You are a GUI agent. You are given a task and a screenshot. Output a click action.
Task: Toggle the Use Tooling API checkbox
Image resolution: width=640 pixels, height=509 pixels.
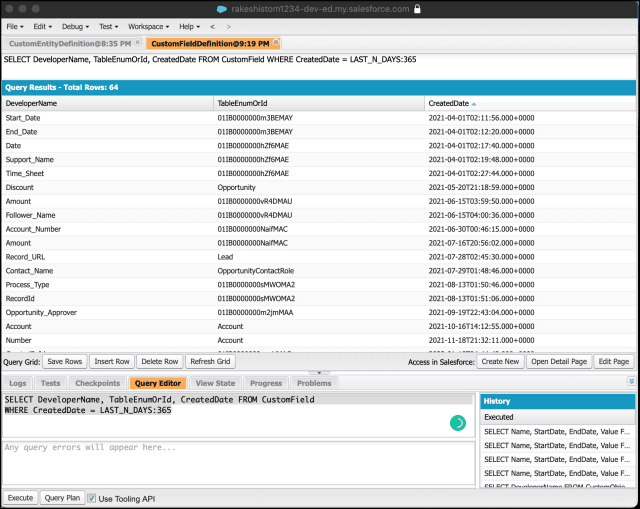pyautogui.click(x=92, y=498)
